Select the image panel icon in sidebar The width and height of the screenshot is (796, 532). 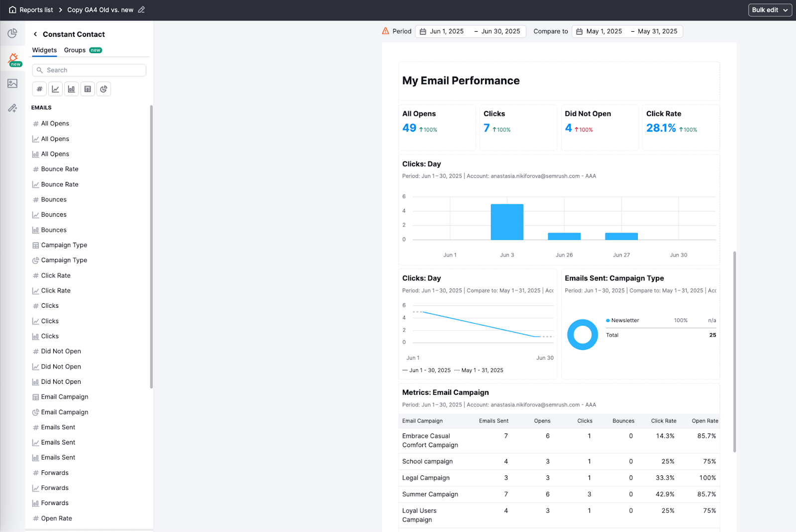click(x=13, y=84)
